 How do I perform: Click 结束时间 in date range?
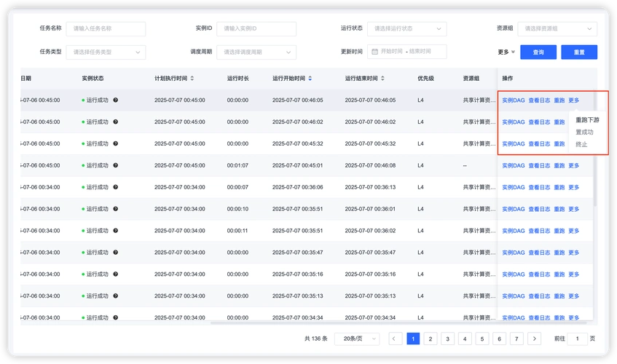pyautogui.click(x=420, y=52)
